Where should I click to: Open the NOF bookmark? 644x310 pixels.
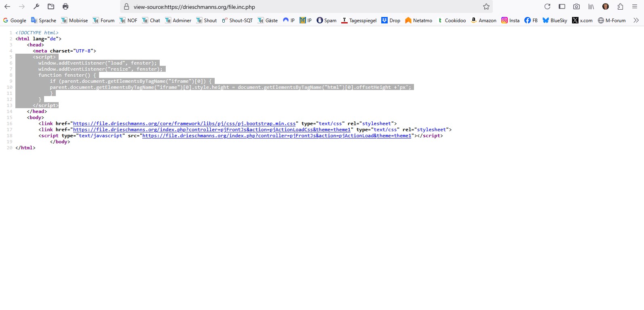[128, 20]
